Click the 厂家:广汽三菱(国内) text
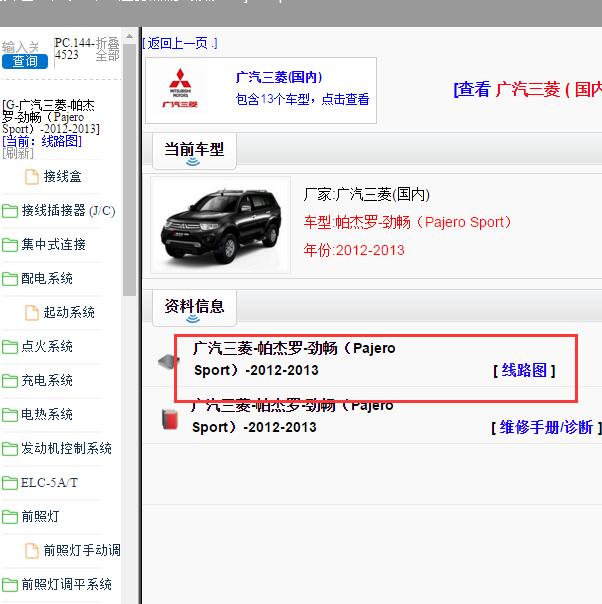The height and width of the screenshot is (604, 602). click(367, 195)
